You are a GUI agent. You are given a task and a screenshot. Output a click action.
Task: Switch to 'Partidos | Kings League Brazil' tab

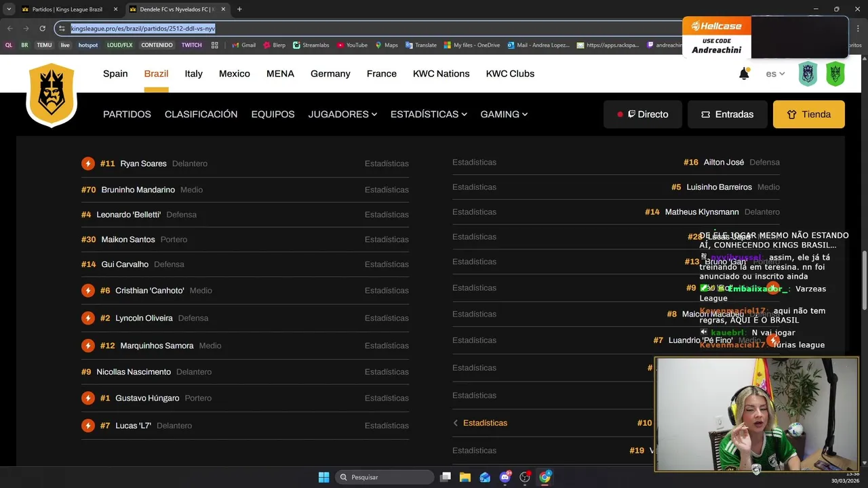pos(68,9)
